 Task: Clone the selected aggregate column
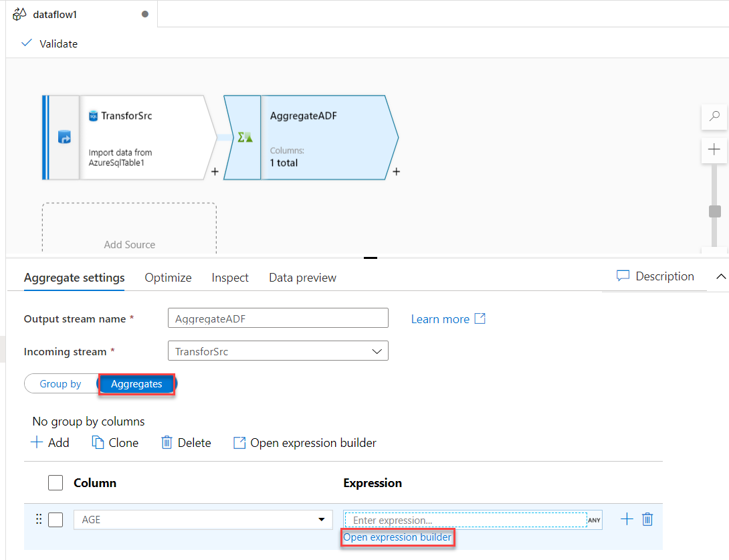[x=114, y=442]
